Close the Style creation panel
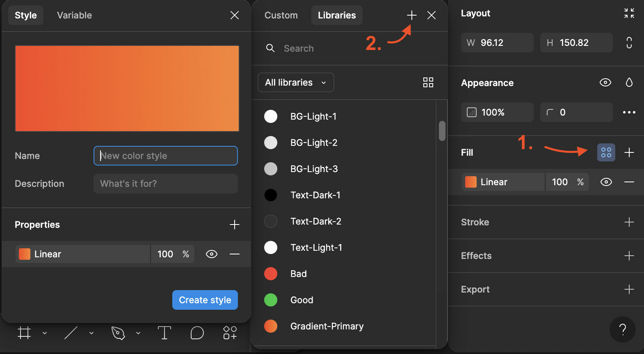The height and width of the screenshot is (354, 644). (x=235, y=15)
